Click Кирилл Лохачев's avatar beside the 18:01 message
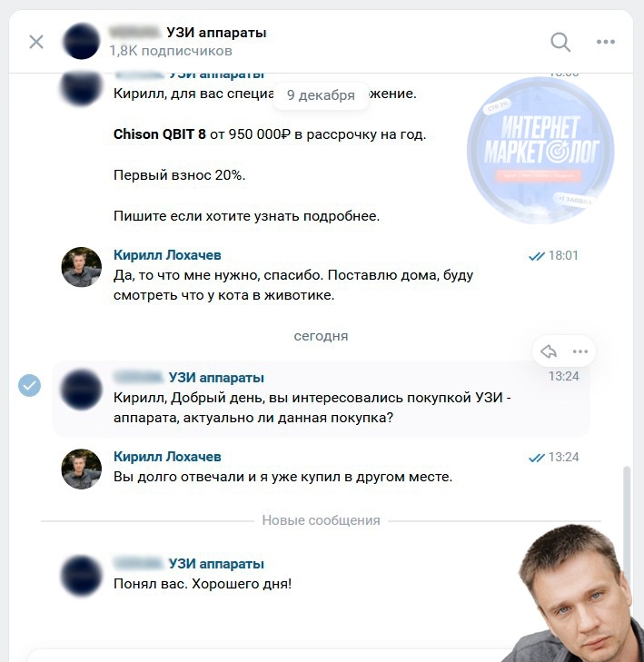Viewport: 644px width, 662px height. pyautogui.click(x=82, y=267)
